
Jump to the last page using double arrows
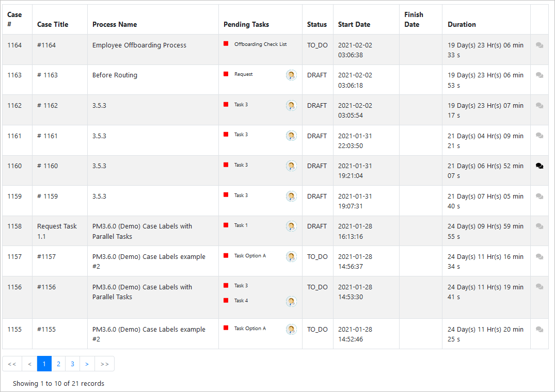104,364
